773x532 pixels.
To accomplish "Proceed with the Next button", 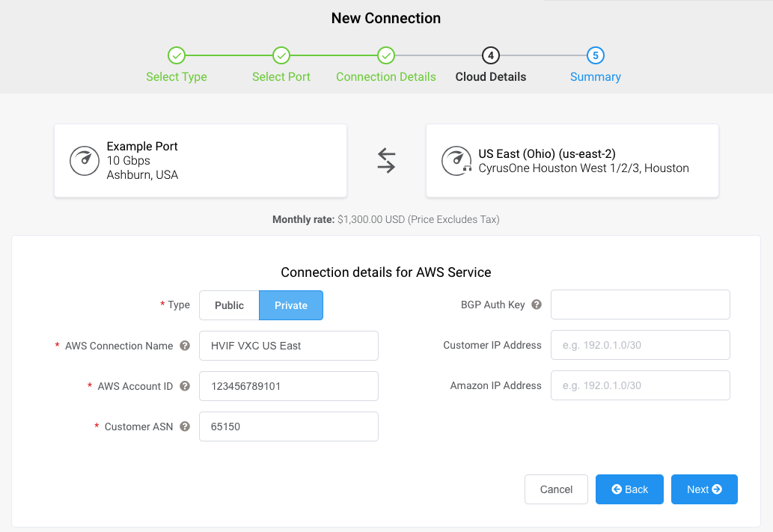I will click(704, 489).
